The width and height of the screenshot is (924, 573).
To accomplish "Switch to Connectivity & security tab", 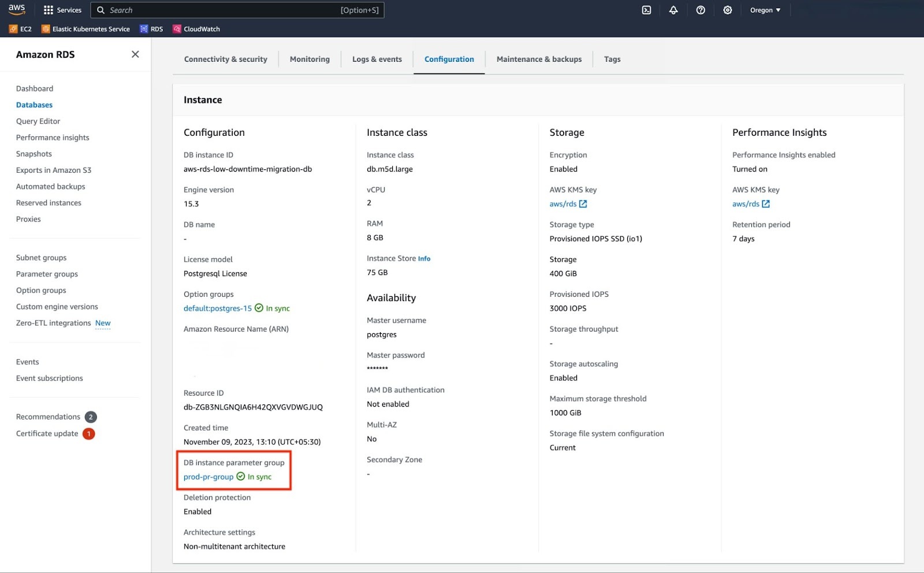I will [x=226, y=59].
